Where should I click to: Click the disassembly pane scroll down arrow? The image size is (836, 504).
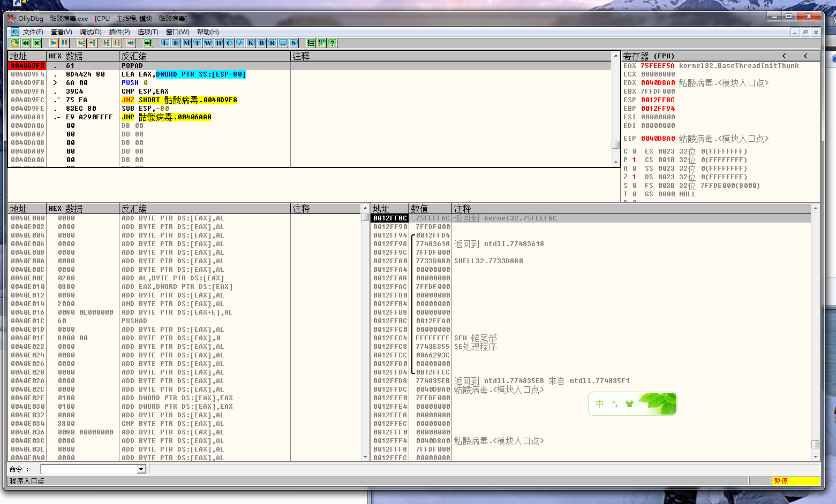(615, 162)
